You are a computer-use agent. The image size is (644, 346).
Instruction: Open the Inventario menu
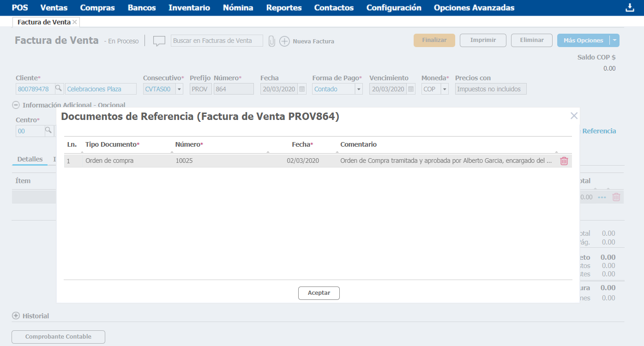189,8
